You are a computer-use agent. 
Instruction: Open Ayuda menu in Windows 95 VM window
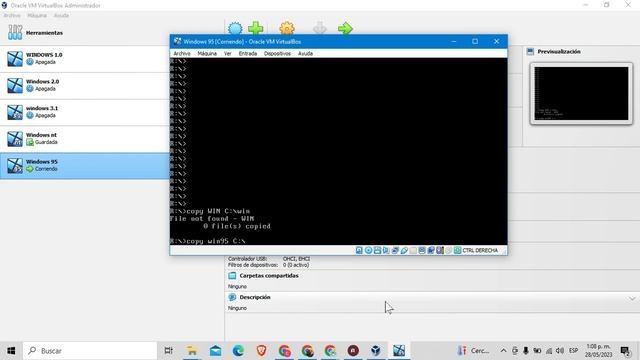coord(305,53)
